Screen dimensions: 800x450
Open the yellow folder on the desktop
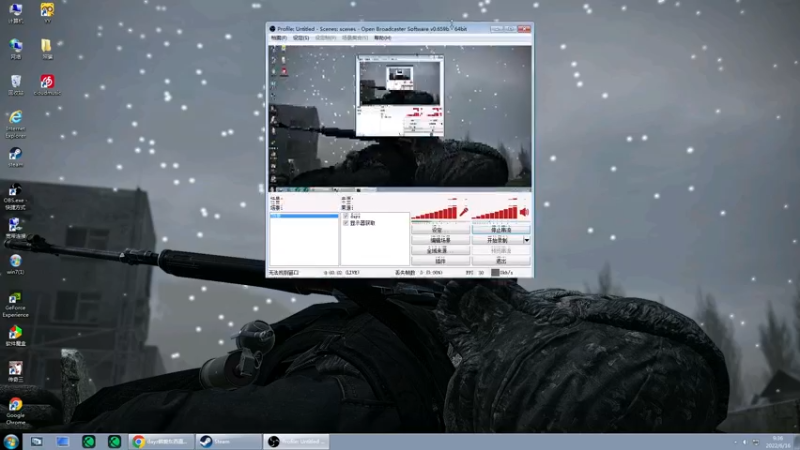[x=47, y=49]
